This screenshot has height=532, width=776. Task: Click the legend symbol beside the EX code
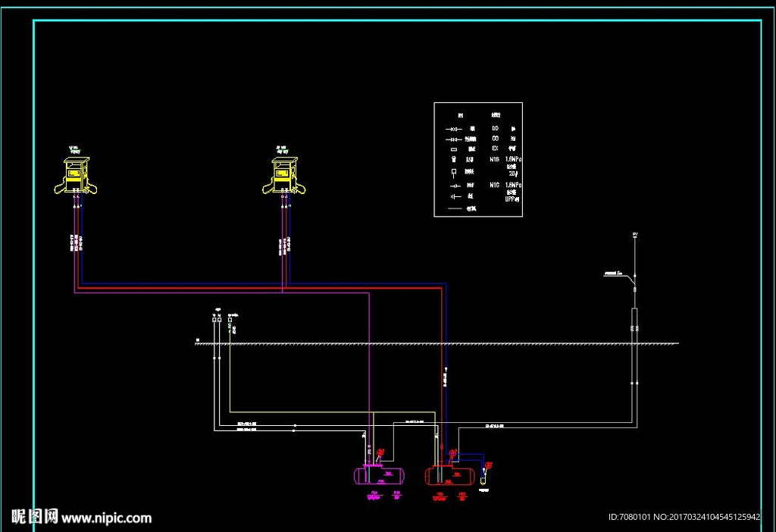click(x=454, y=149)
